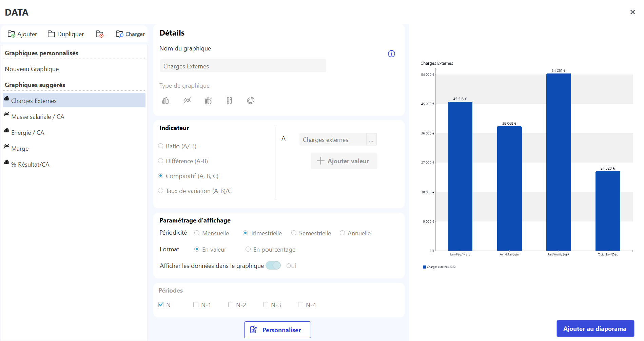644x341 pixels.
Task: Click the Jan/Fév/Mars bar in chart
Action: (x=460, y=176)
